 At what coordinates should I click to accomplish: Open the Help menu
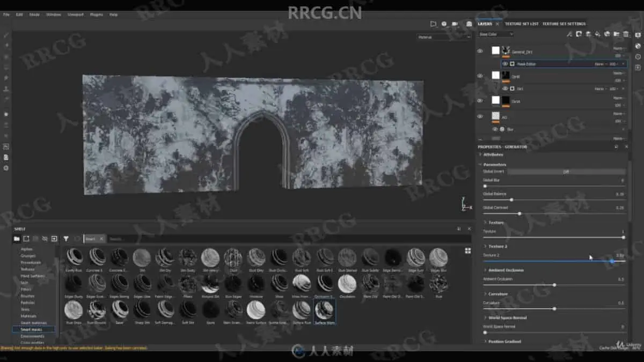pyautogui.click(x=114, y=14)
